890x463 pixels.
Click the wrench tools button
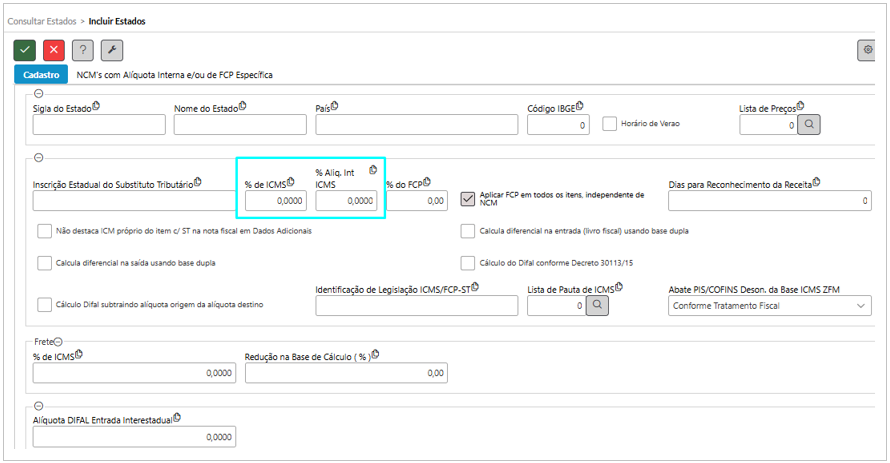112,50
